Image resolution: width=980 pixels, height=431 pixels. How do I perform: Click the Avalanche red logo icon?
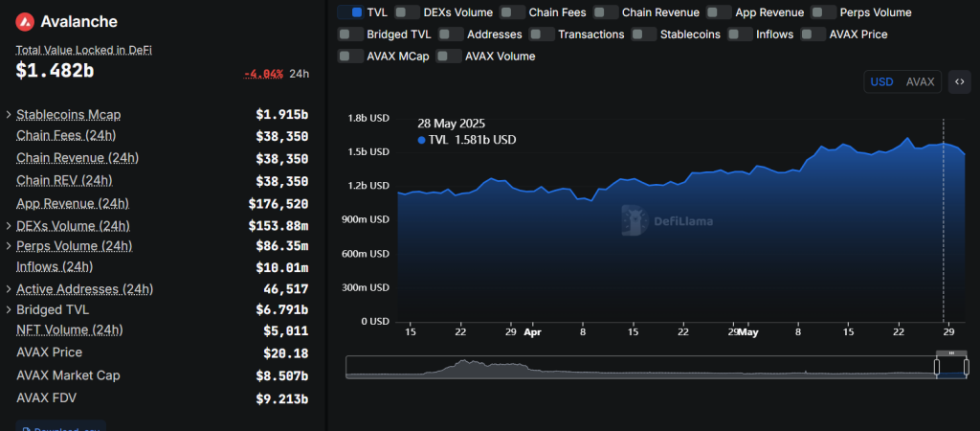pyautogui.click(x=25, y=22)
